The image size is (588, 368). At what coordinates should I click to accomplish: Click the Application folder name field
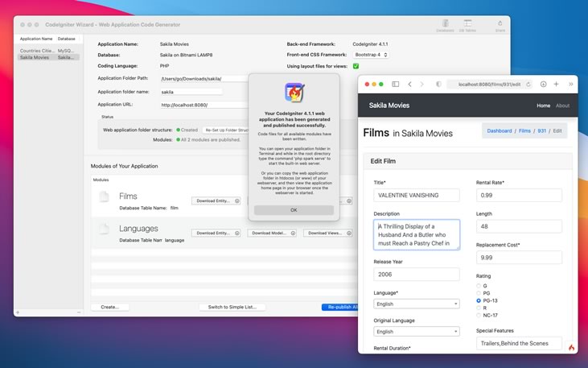[x=191, y=92]
